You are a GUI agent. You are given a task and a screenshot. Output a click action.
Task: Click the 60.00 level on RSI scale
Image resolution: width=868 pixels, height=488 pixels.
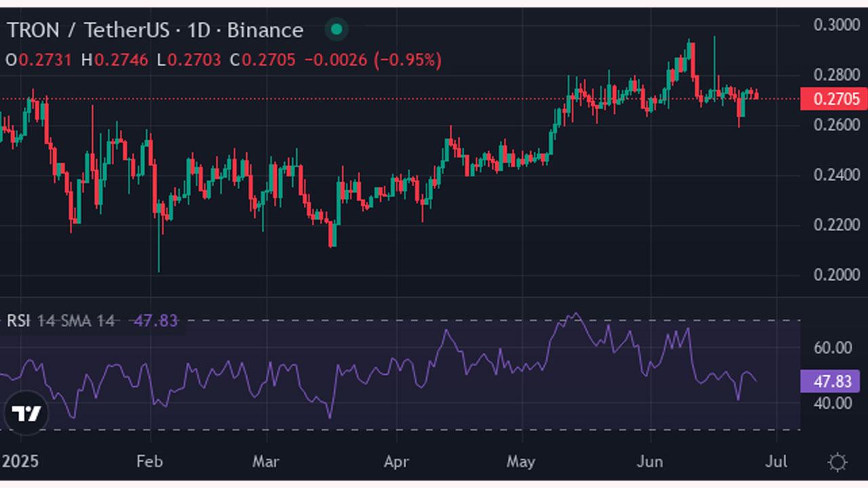click(x=833, y=348)
